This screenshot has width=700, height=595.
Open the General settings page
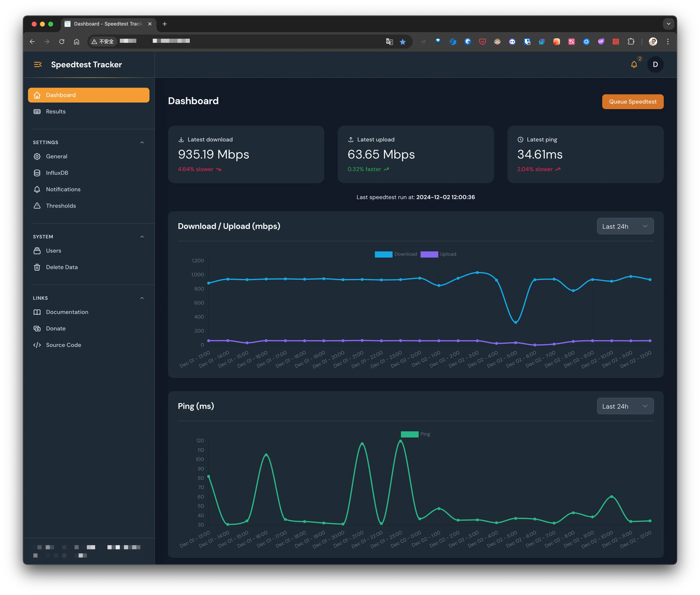[x=57, y=156]
